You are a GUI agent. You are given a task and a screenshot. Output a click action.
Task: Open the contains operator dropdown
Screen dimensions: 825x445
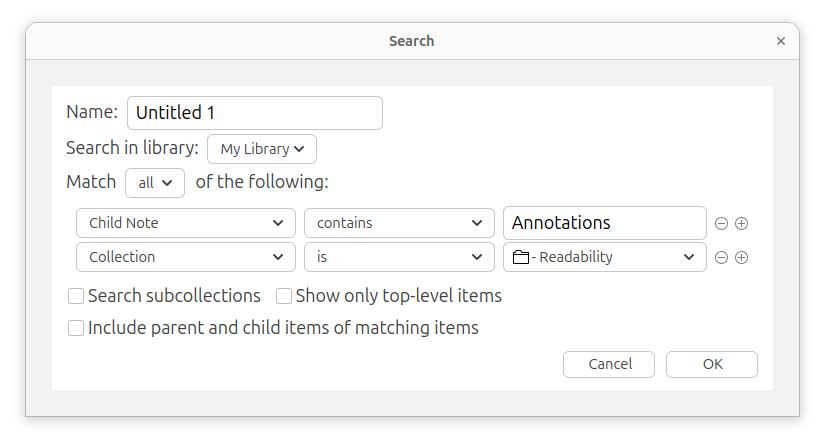[x=399, y=223]
